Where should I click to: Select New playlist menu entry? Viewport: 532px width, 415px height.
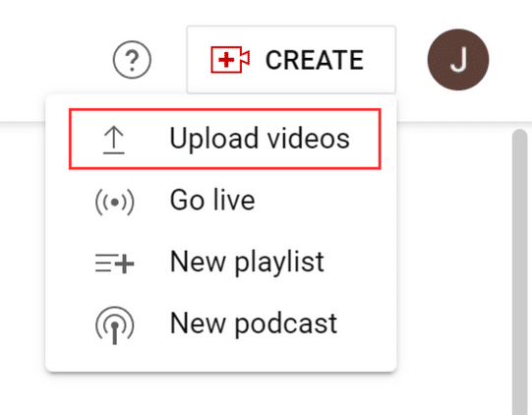pyautogui.click(x=221, y=263)
